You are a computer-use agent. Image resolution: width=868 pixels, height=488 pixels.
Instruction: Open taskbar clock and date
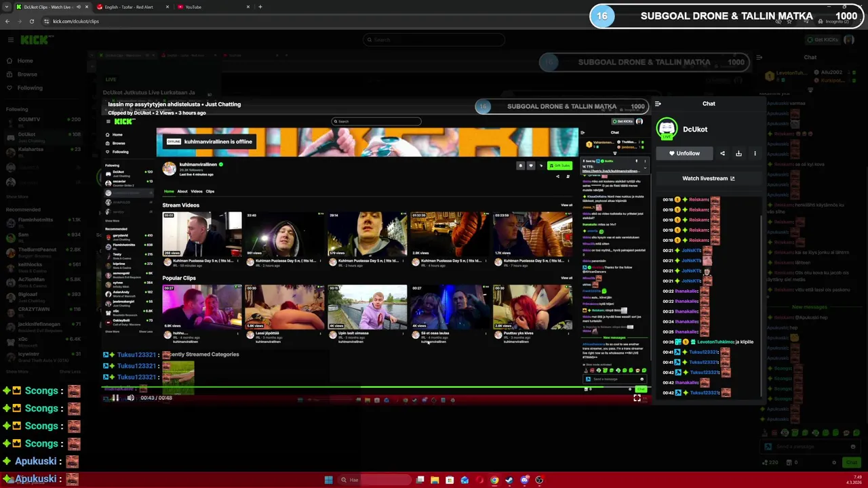(854, 480)
